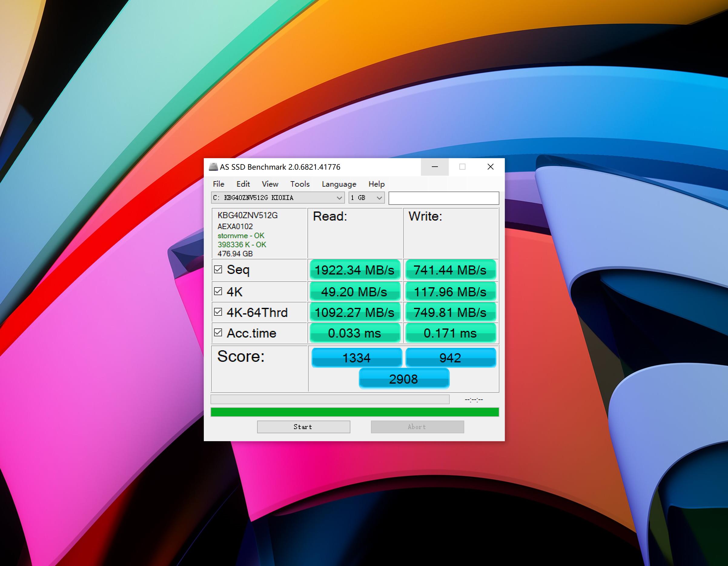Toggle the Acc.time test checkbox
The height and width of the screenshot is (566, 728).
click(x=218, y=333)
